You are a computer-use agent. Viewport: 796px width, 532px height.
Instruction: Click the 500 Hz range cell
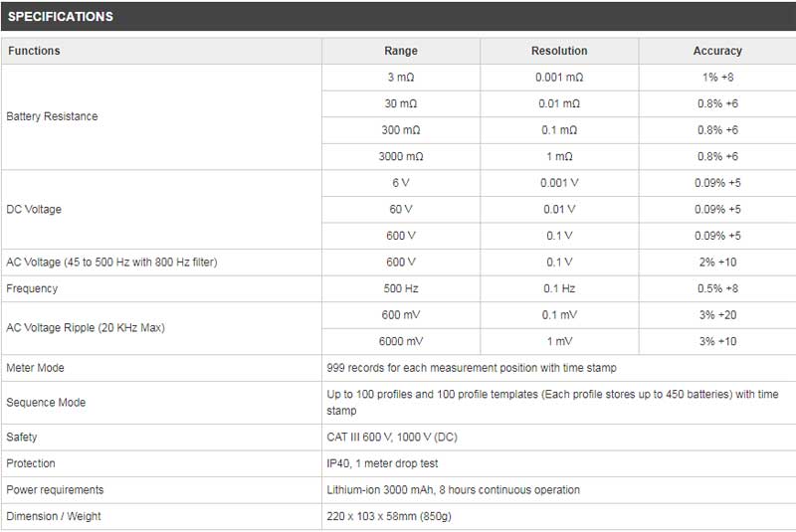coord(401,288)
